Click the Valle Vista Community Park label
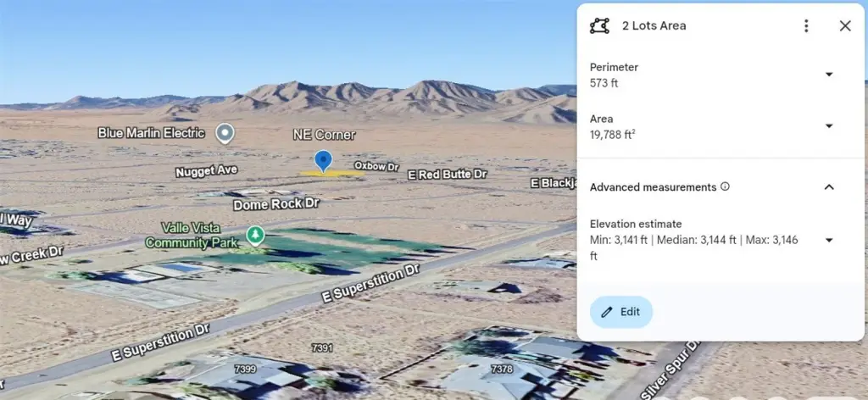The height and width of the screenshot is (400, 868). [191, 236]
